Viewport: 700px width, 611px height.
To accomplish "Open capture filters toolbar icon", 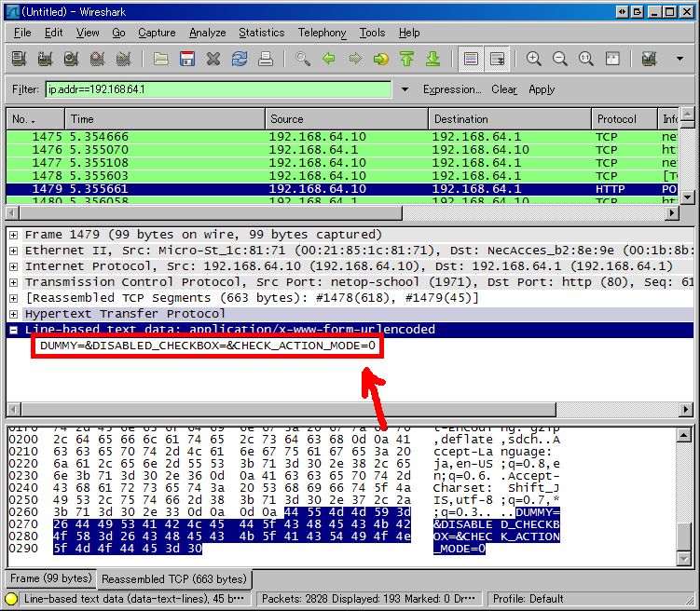I will [649, 59].
